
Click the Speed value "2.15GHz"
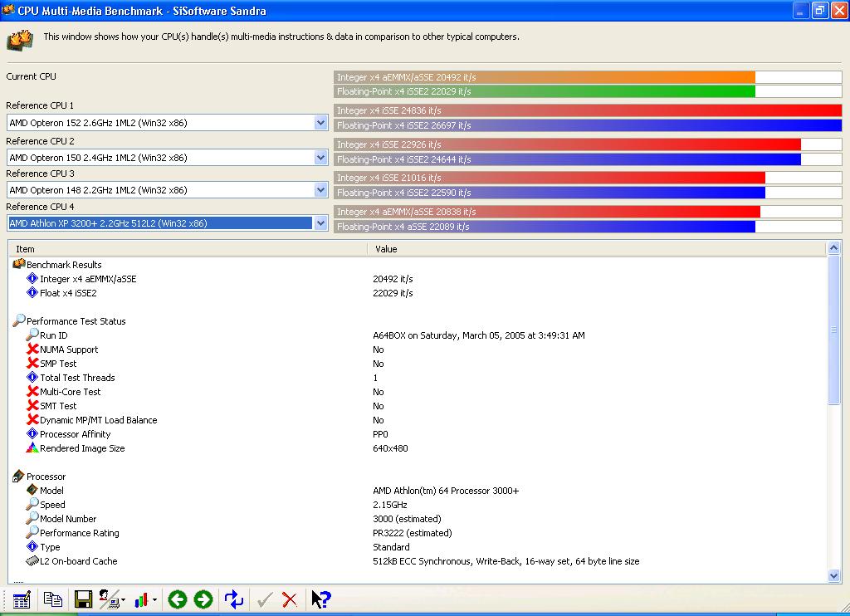point(390,504)
